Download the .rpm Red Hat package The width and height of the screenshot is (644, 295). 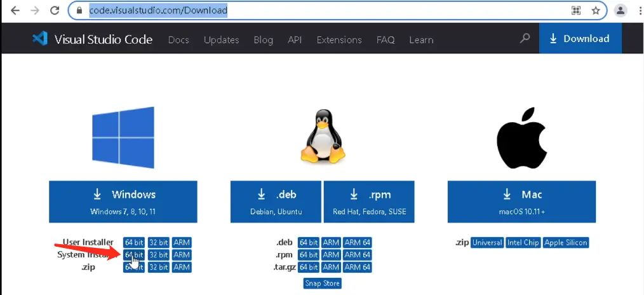369,202
